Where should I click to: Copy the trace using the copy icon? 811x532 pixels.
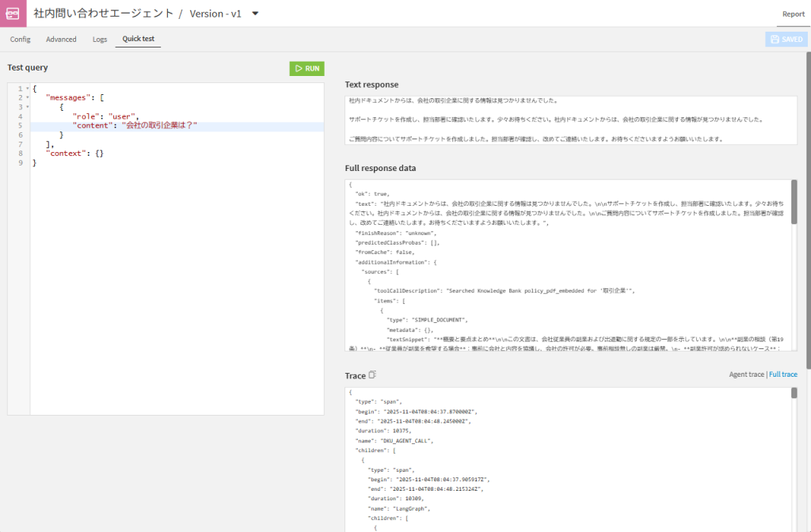(x=373, y=375)
